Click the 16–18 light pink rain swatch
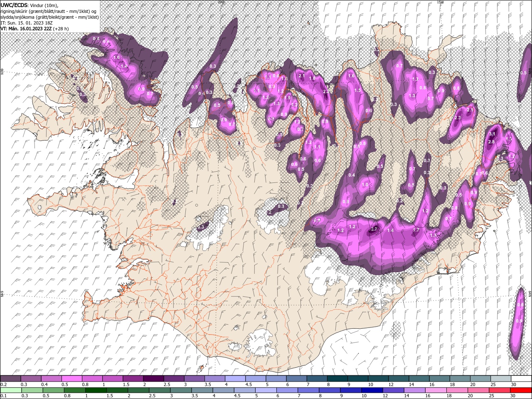Screen dimensions: 532x399 point(436,390)
